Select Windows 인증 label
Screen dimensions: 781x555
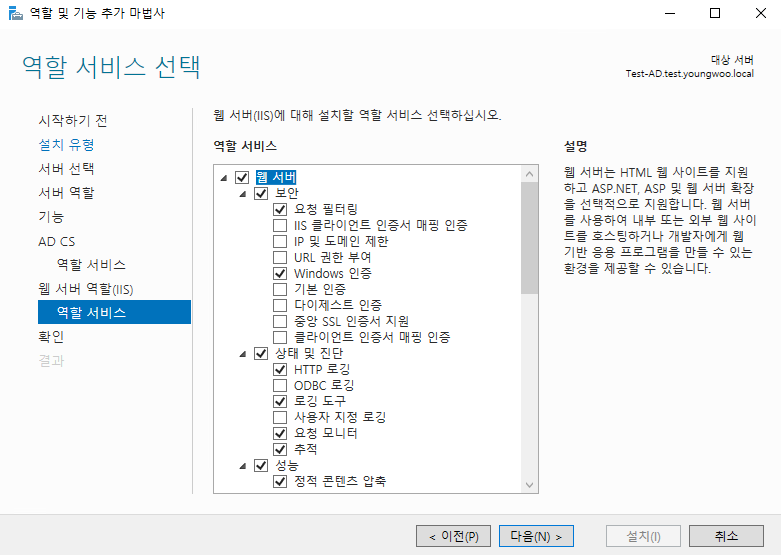[x=333, y=274]
